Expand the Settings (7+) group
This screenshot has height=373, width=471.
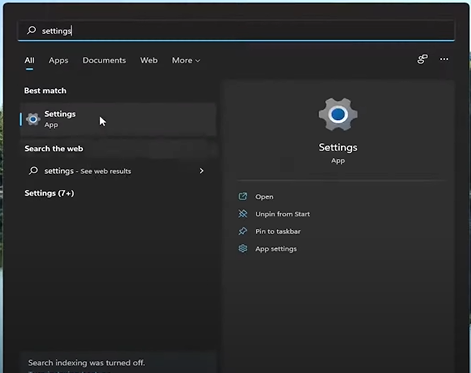[49, 193]
